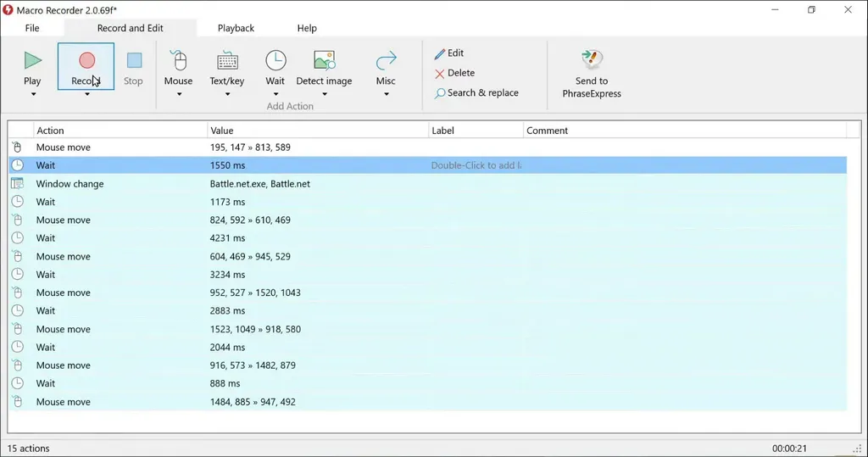Switch to the Playback tab
868x457 pixels.
[x=236, y=28]
